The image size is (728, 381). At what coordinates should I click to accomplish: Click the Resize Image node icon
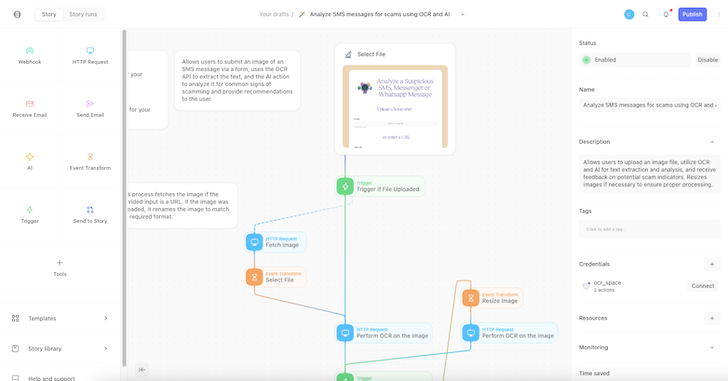[471, 298]
